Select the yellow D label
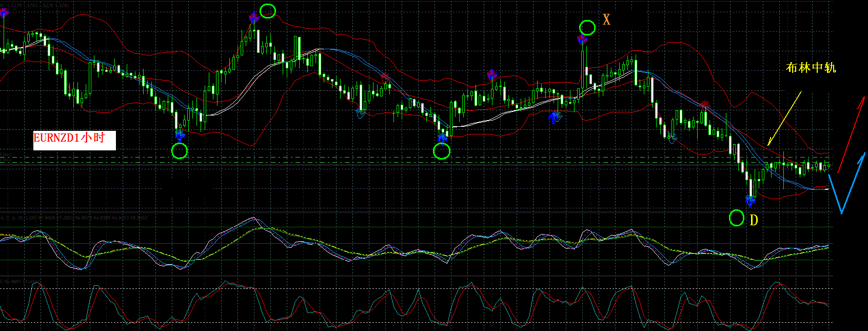This screenshot has width=868, height=331. pyautogui.click(x=754, y=220)
